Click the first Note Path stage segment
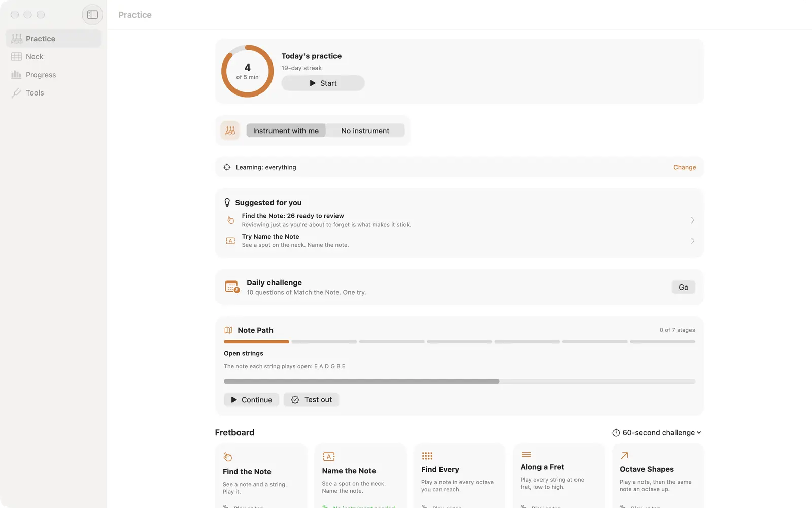Screen dimensions: 812x508 click(x=256, y=342)
